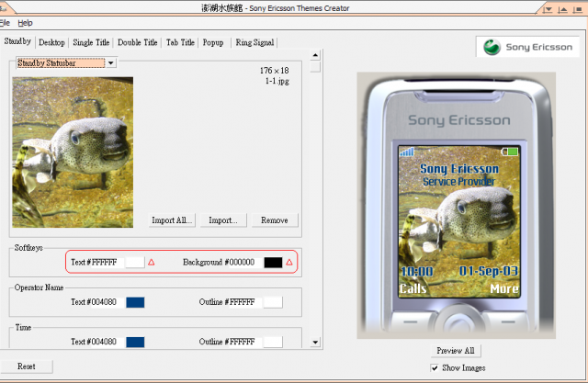The height and width of the screenshot is (383, 588).
Task: Click the Calls softkey on phone preview
Action: click(x=413, y=288)
